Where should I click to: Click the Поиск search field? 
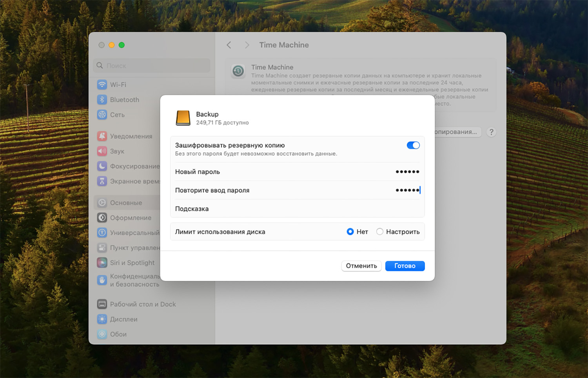click(x=152, y=65)
